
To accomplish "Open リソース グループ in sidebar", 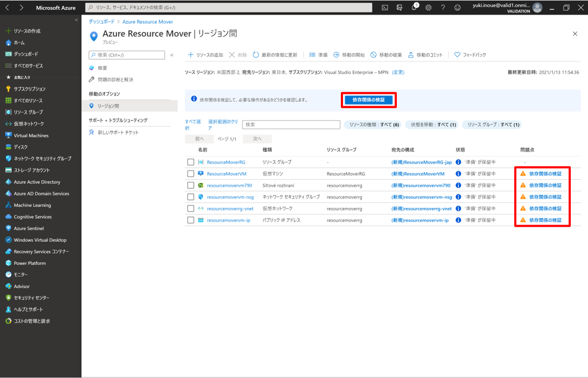I will click(x=24, y=112).
